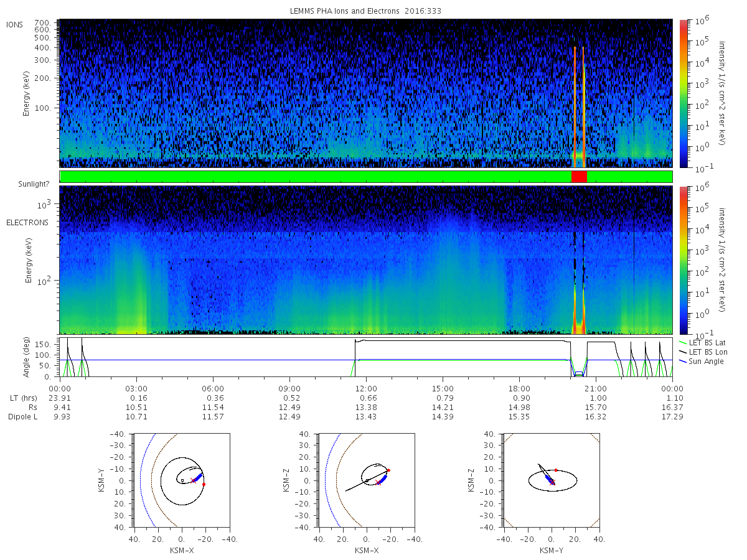Click the Rs value '13.38'
This screenshot has height=560, width=747.
click(366, 407)
